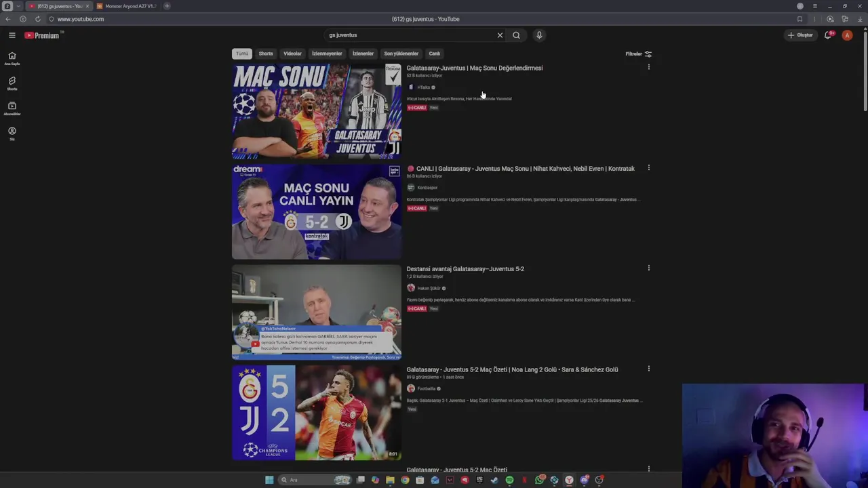Image resolution: width=868 pixels, height=488 pixels.
Task: Open more options for Maç Sonu Değerlendirmesi video
Action: coord(648,67)
